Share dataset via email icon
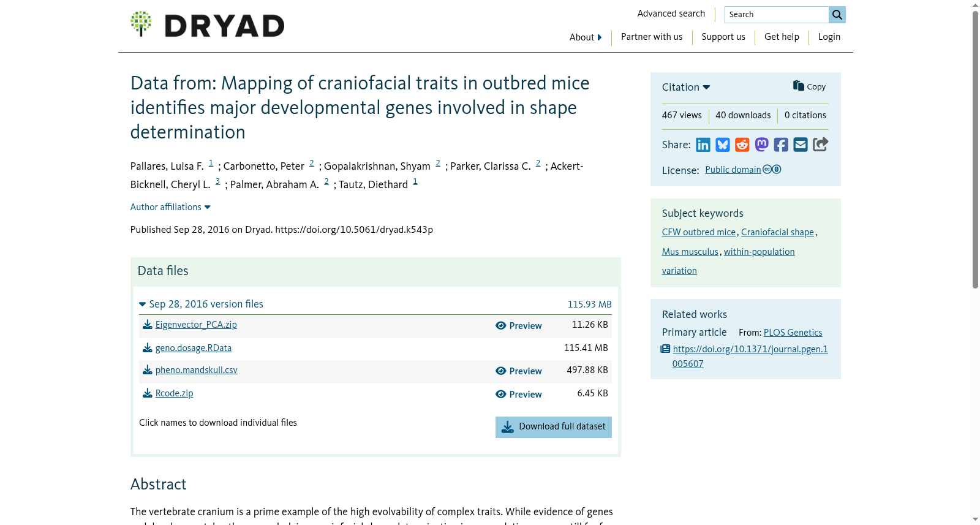 (x=801, y=145)
